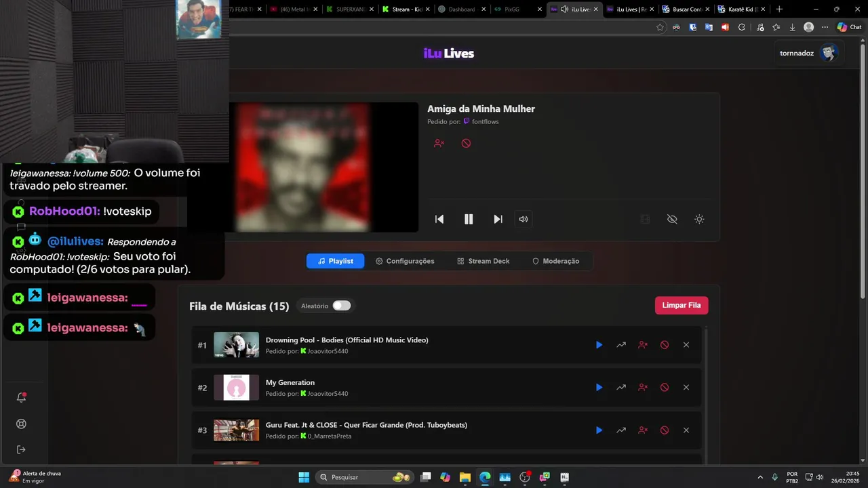Block the requester of My Generation

click(642, 388)
